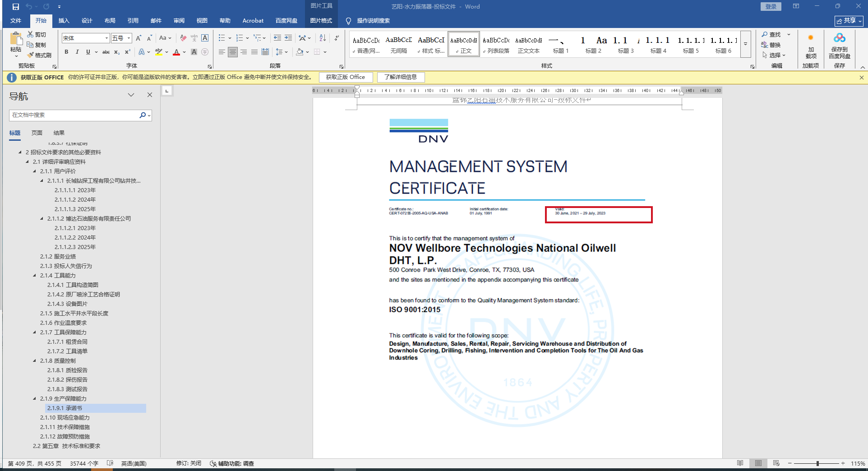This screenshot has width=868, height=471.
Task: Open navigation pane options chevron
Action: point(131,95)
